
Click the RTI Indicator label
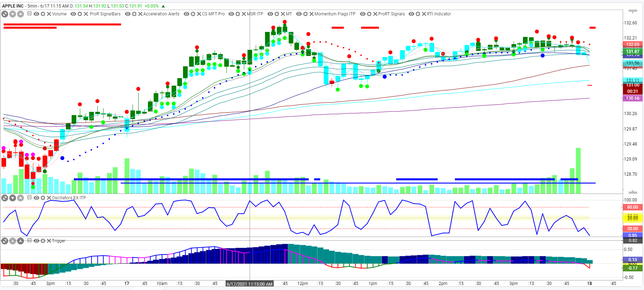pos(439,14)
